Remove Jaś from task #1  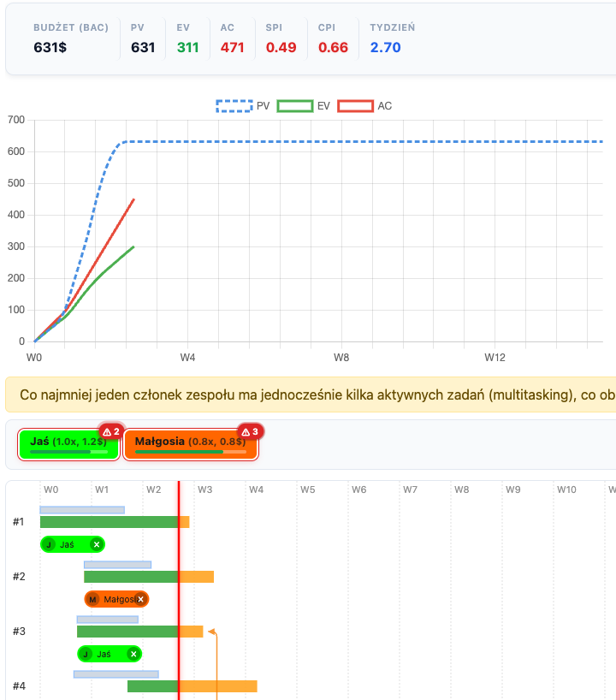(x=97, y=544)
